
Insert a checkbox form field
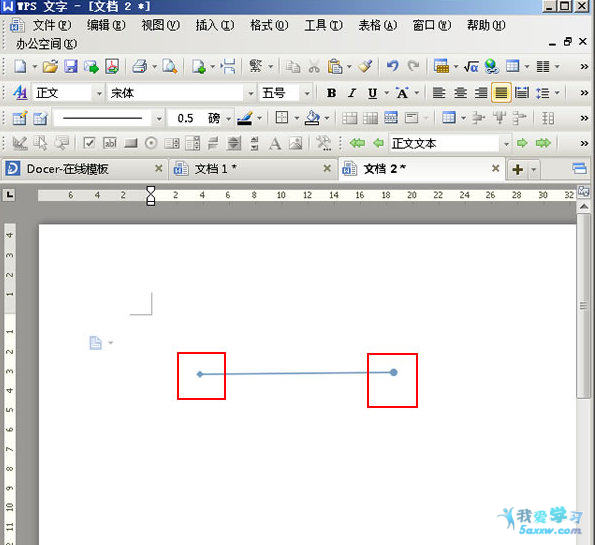89,143
